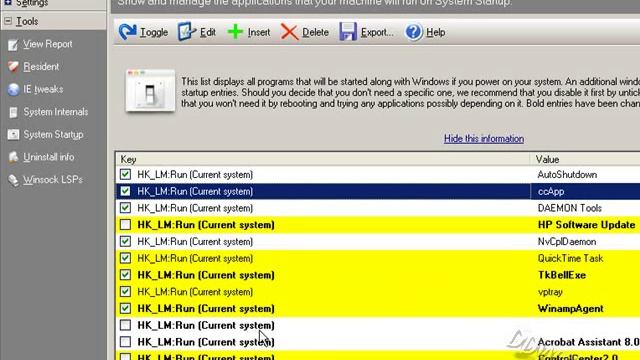Viewport: 640px width, 360px height.
Task: Open the Resident shield icon
Action: (x=13, y=67)
